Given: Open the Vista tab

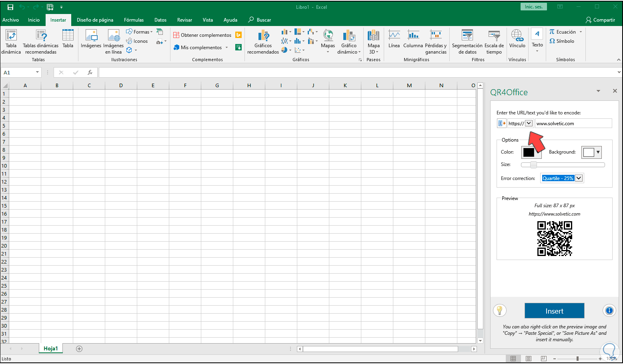Looking at the screenshot, I should (x=208, y=20).
